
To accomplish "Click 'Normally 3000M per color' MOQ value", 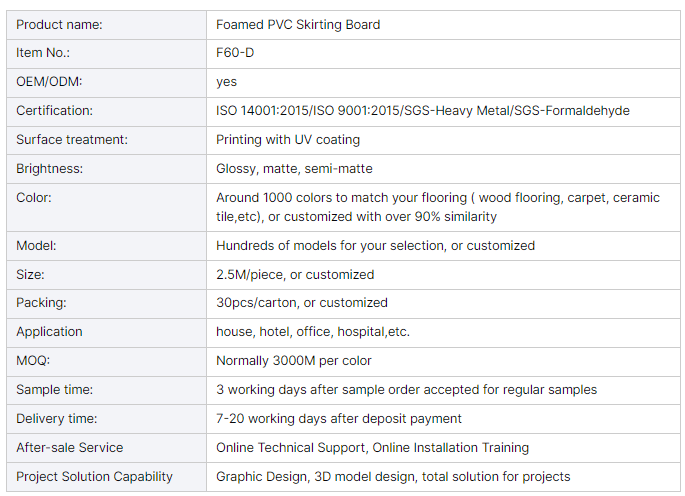I will point(294,361).
